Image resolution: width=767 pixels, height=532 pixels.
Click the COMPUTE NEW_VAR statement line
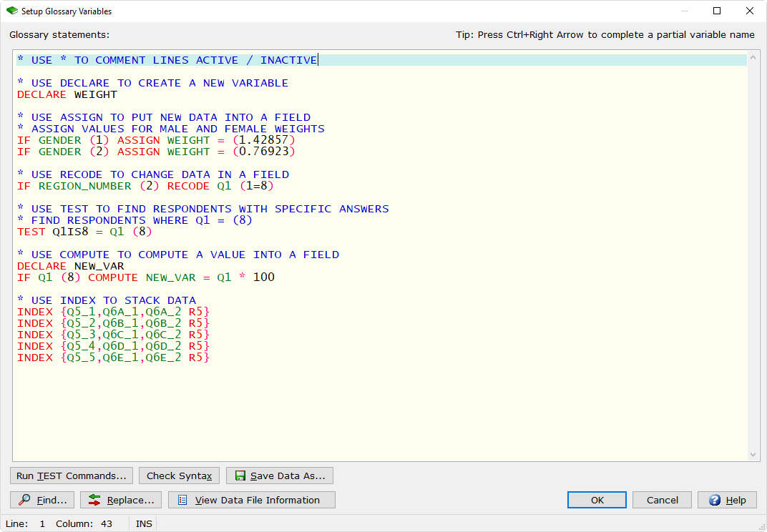pos(146,277)
